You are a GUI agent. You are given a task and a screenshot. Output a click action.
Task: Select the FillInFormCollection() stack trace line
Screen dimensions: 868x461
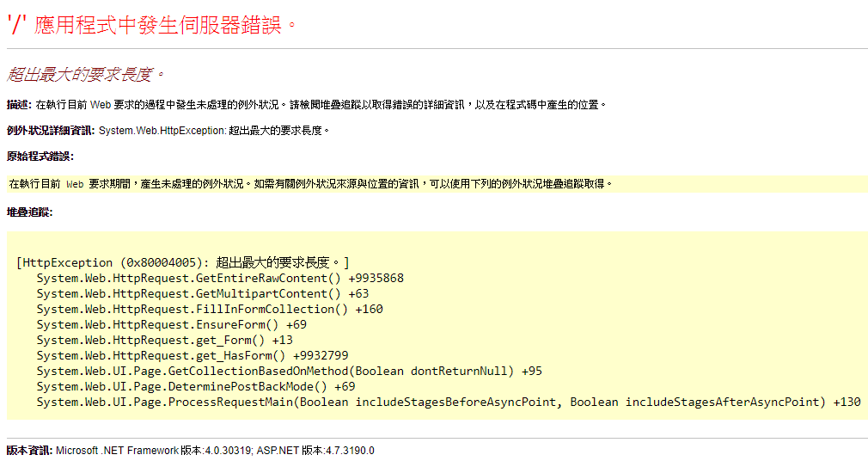pos(209,310)
